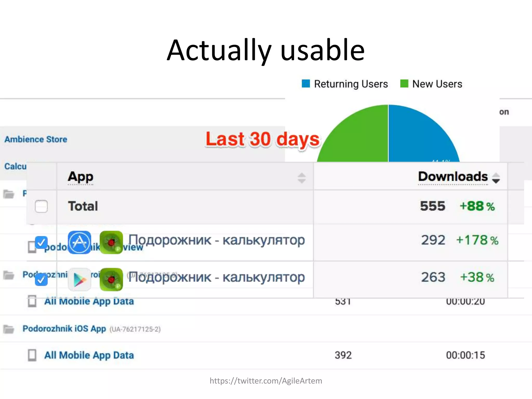The width and height of the screenshot is (532, 399).
Task: Click the App Store icon in first row
Action: point(79,242)
